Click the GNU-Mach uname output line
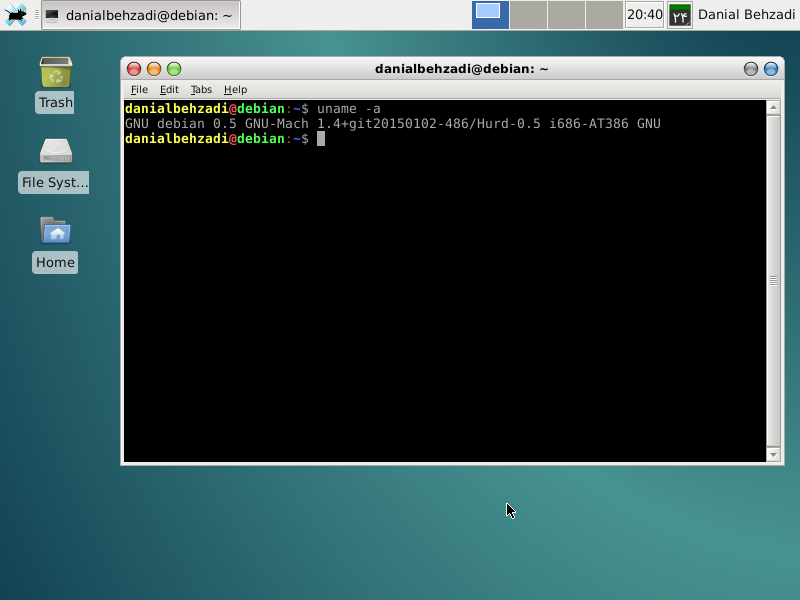Image resolution: width=800 pixels, height=600 pixels. point(393,124)
